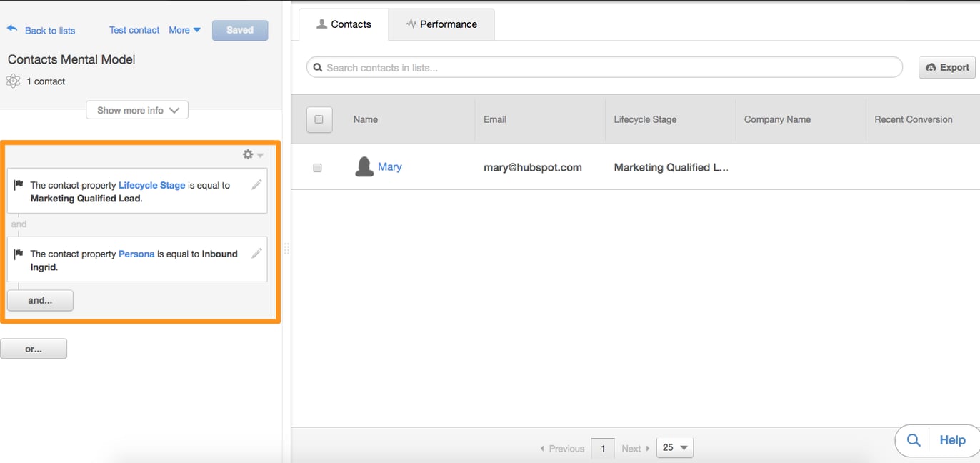Viewport: 980px width, 463px height.
Task: Open the Help button
Action: pyautogui.click(x=952, y=440)
